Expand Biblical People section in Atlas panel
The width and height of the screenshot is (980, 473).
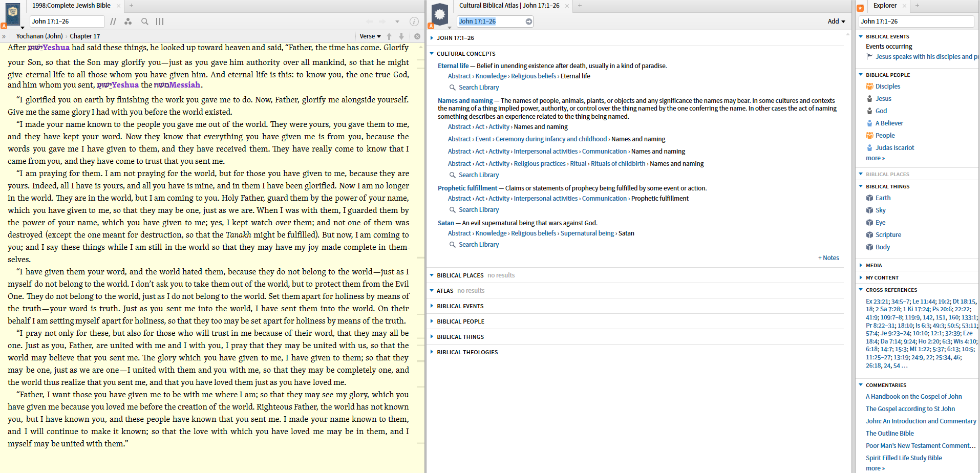coord(432,321)
